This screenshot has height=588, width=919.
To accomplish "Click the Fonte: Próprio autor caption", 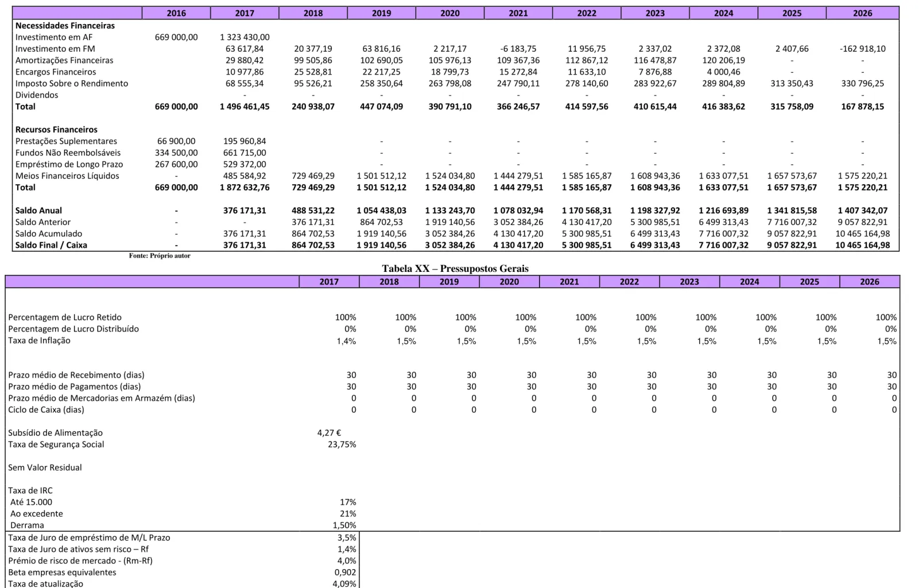I will (160, 256).
